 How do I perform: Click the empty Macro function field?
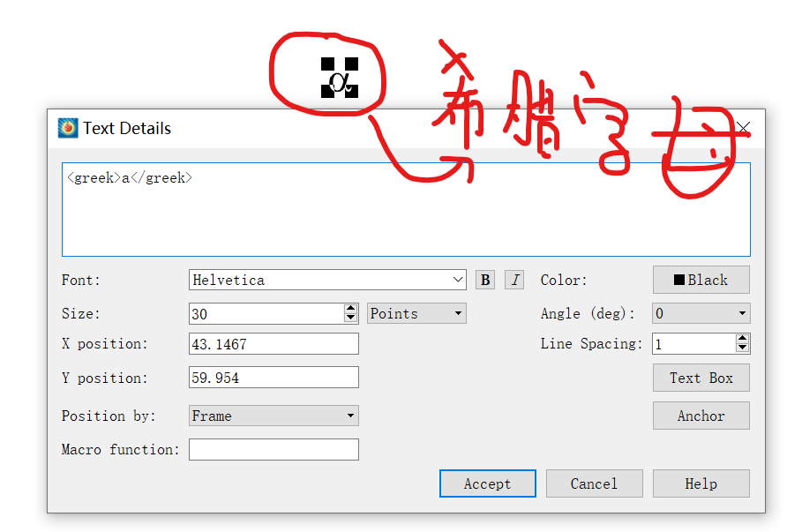click(x=274, y=449)
